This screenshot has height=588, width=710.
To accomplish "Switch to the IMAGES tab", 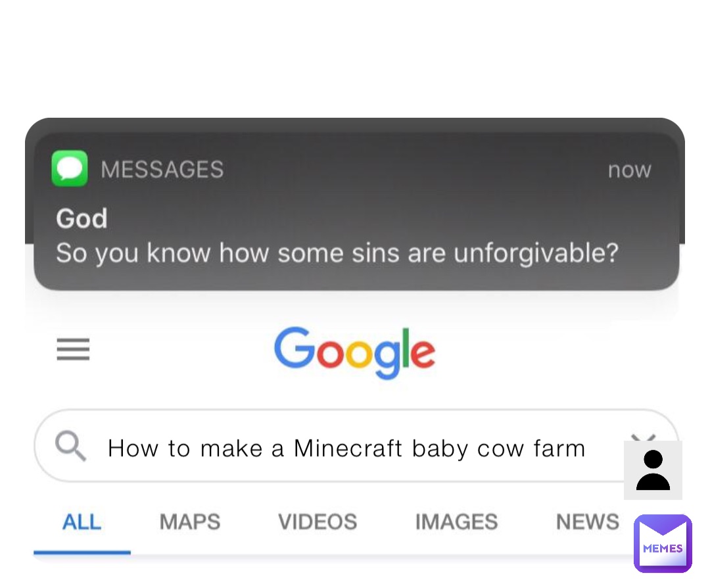I will [x=456, y=522].
